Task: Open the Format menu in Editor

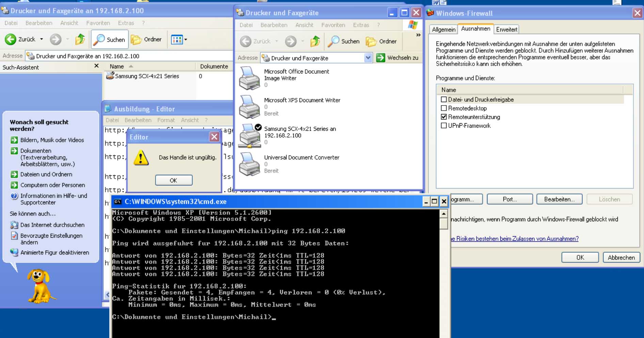Action: tap(166, 120)
